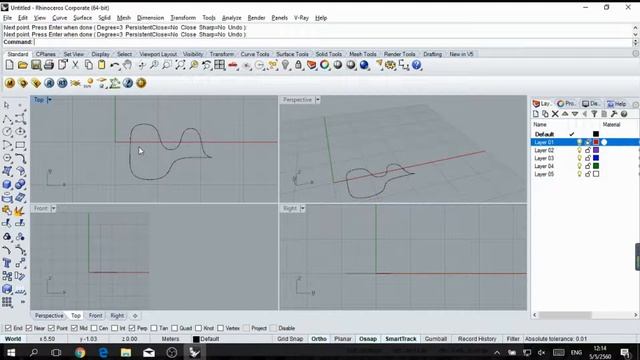Enable the Cen osnap checkbox
This screenshot has width=640, height=360.
[94, 328]
